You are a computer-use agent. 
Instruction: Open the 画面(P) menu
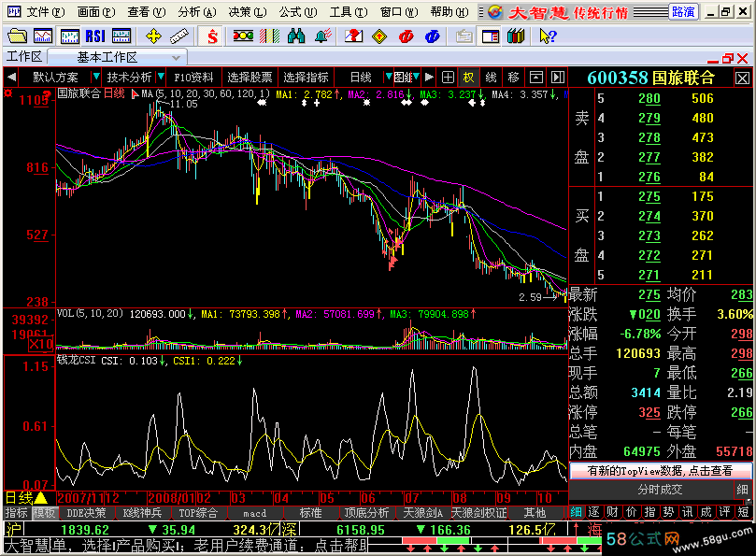pos(96,11)
